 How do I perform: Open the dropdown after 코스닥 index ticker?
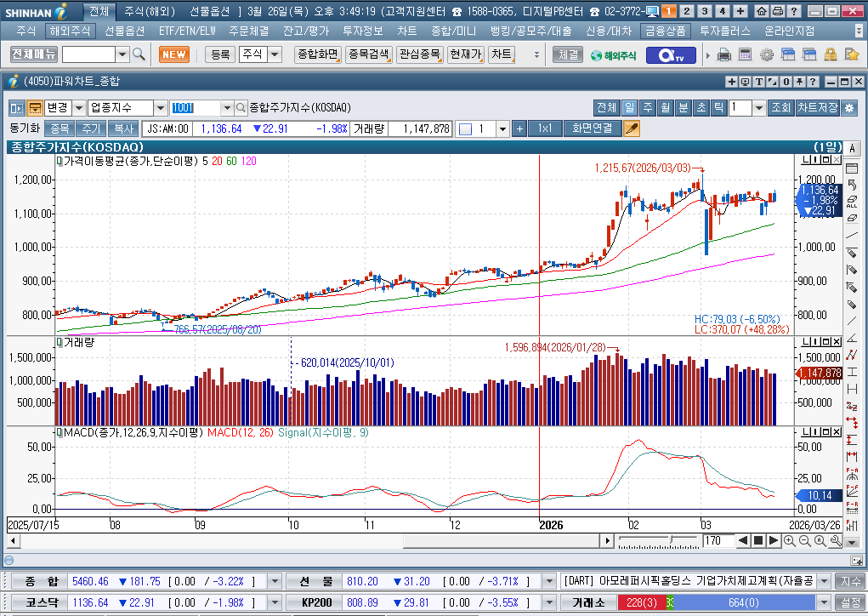(275, 602)
